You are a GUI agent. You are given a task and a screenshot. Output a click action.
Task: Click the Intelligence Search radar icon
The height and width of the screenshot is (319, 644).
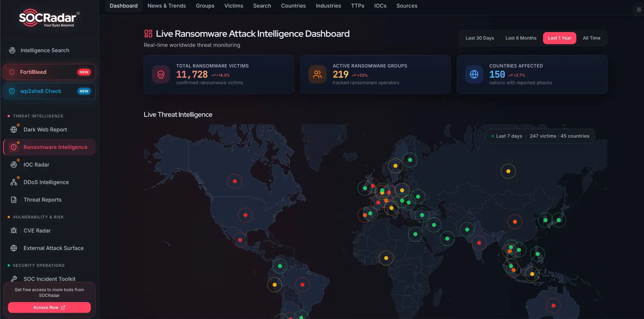click(12, 50)
